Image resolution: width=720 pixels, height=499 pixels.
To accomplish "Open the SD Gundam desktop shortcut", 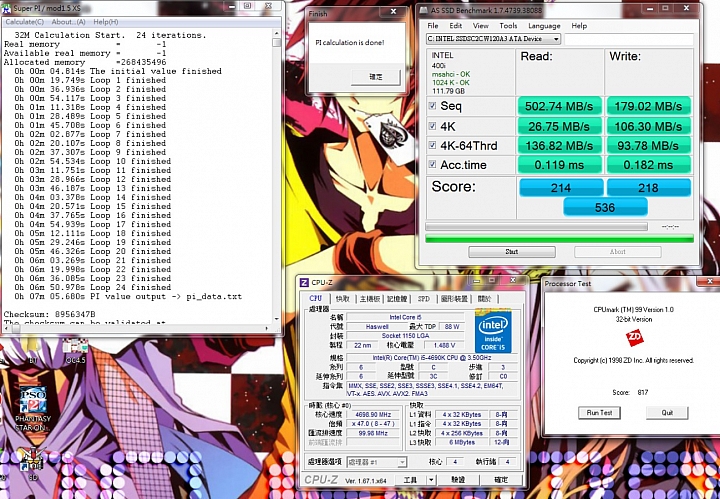I will 33,463.
